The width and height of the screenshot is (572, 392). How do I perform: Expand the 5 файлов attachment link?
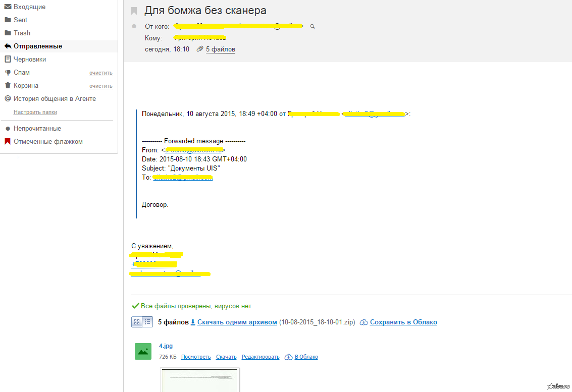click(x=220, y=49)
